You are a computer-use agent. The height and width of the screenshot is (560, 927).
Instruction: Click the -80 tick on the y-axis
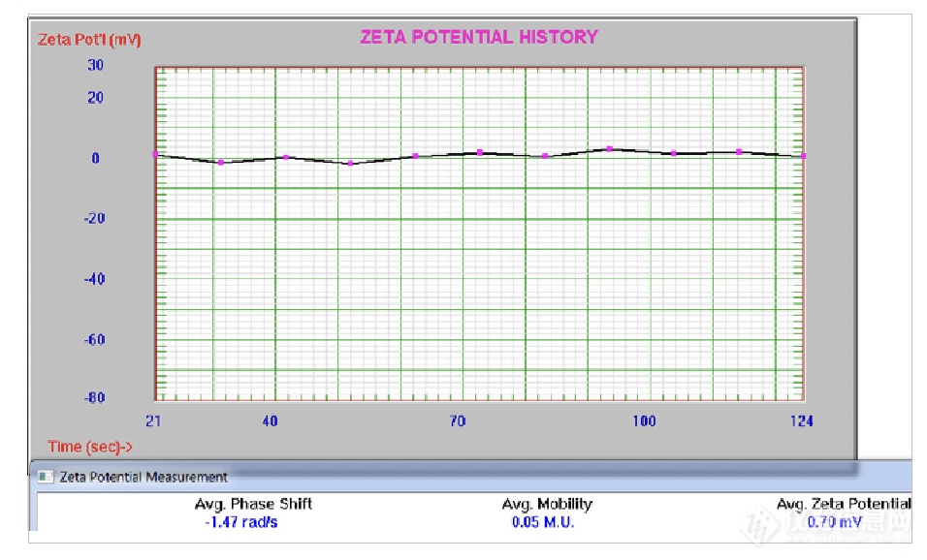93,397
